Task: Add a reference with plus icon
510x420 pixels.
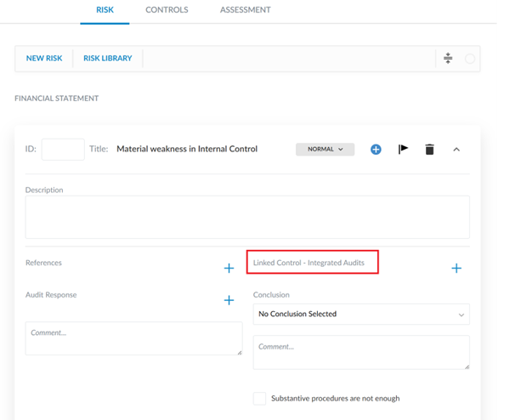Action: tap(229, 269)
